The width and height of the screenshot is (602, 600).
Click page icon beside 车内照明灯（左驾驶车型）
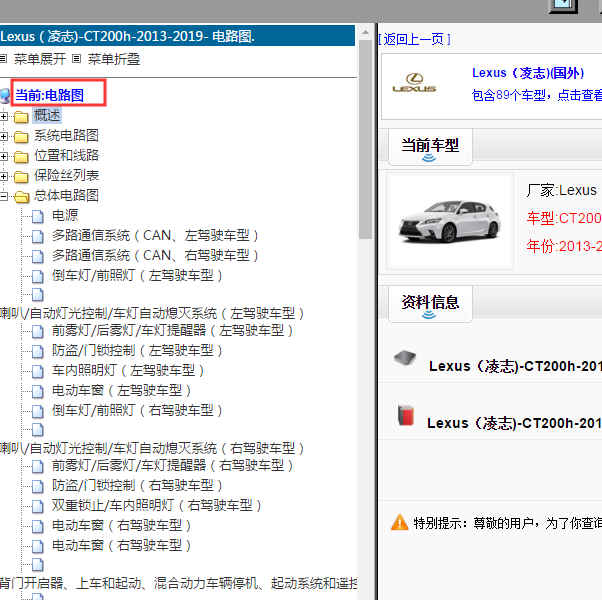(37, 371)
